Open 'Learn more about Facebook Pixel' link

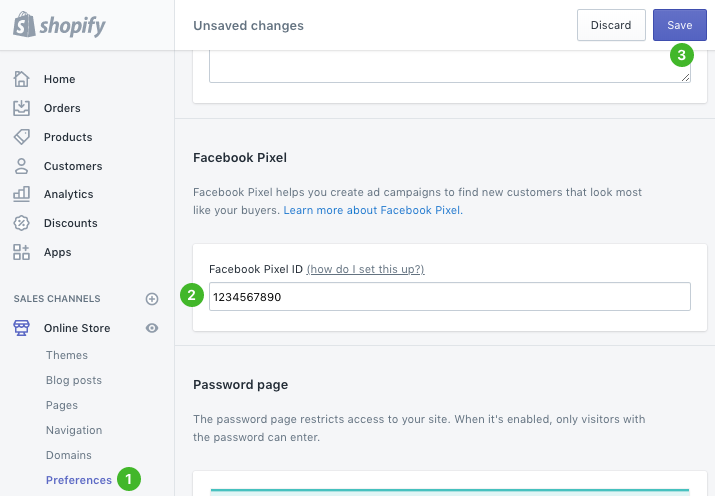coord(372,211)
